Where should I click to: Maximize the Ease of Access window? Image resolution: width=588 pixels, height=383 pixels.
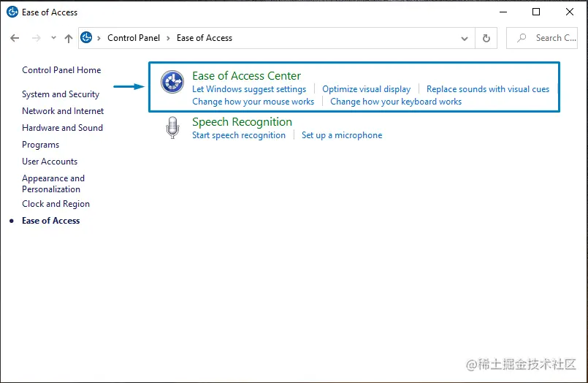pos(536,12)
